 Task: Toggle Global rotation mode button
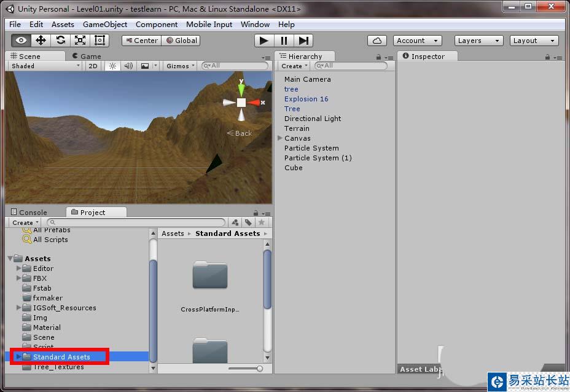pyautogui.click(x=181, y=41)
